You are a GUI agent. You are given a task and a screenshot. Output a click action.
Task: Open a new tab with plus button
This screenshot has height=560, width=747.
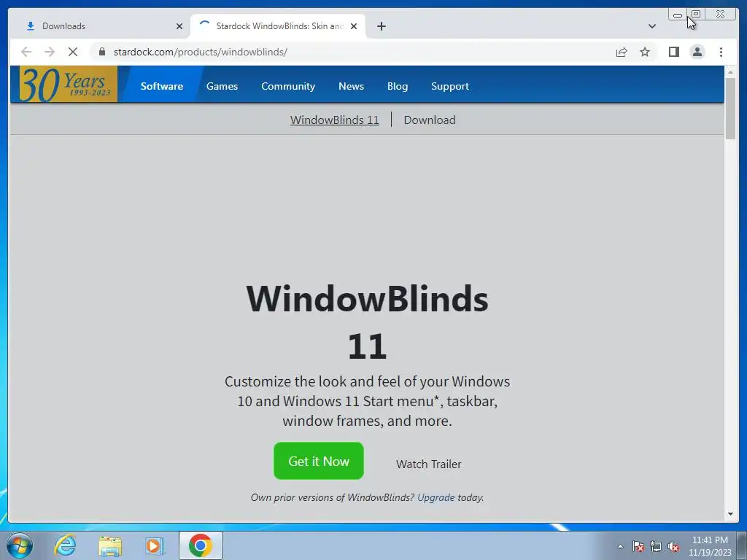[x=381, y=26]
